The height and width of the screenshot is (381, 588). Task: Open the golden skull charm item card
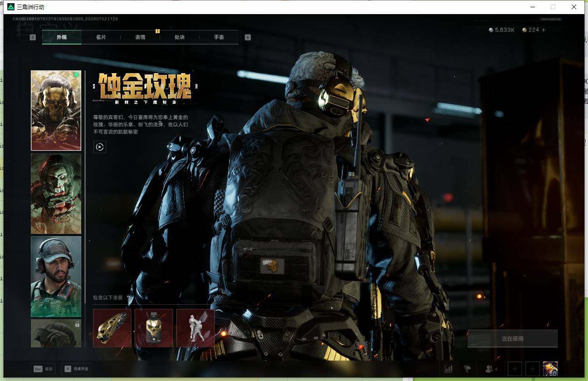tap(154, 328)
